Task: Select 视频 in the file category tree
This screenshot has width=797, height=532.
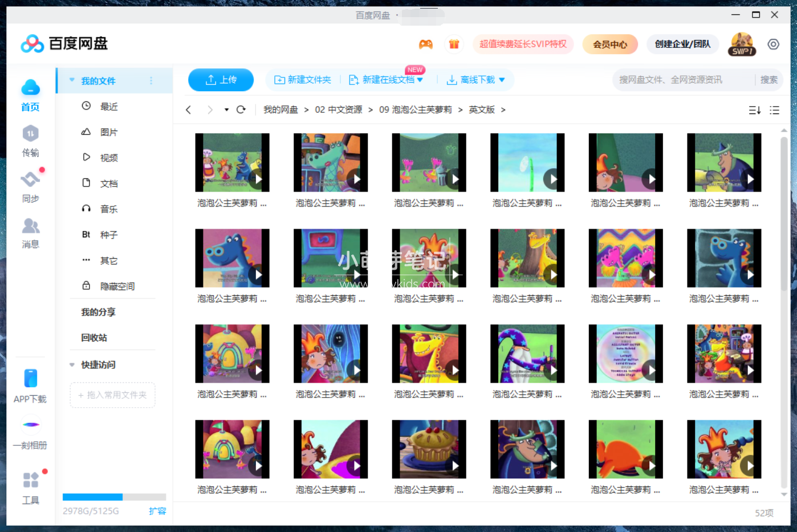Action: tap(108, 157)
